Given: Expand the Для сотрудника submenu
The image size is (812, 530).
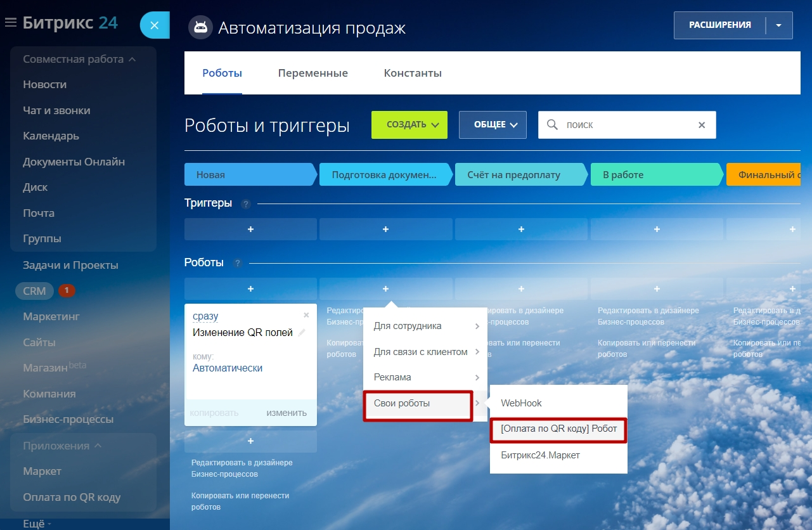Looking at the screenshot, I should point(425,326).
